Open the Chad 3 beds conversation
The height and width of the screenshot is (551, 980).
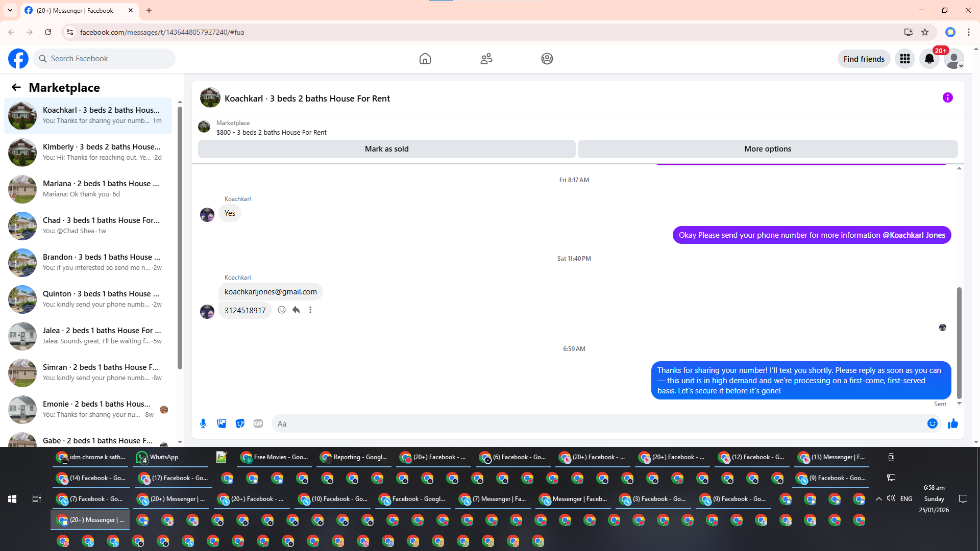point(88,226)
